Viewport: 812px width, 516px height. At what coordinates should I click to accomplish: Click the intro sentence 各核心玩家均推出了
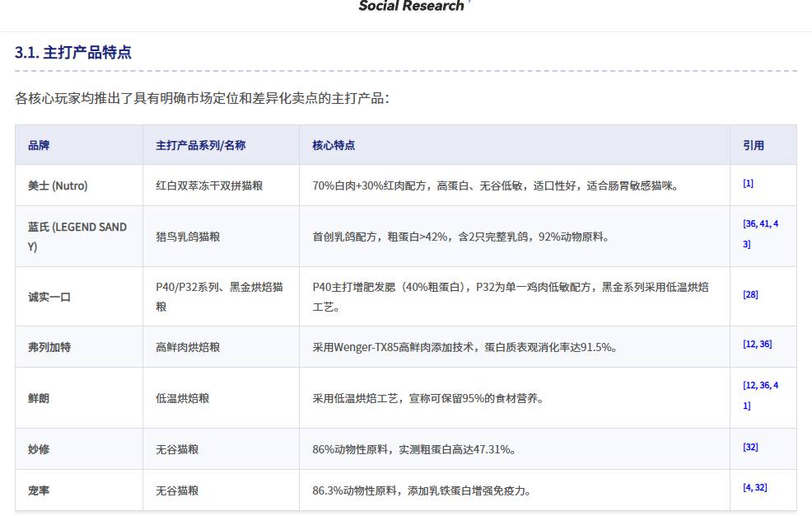[x=202, y=98]
